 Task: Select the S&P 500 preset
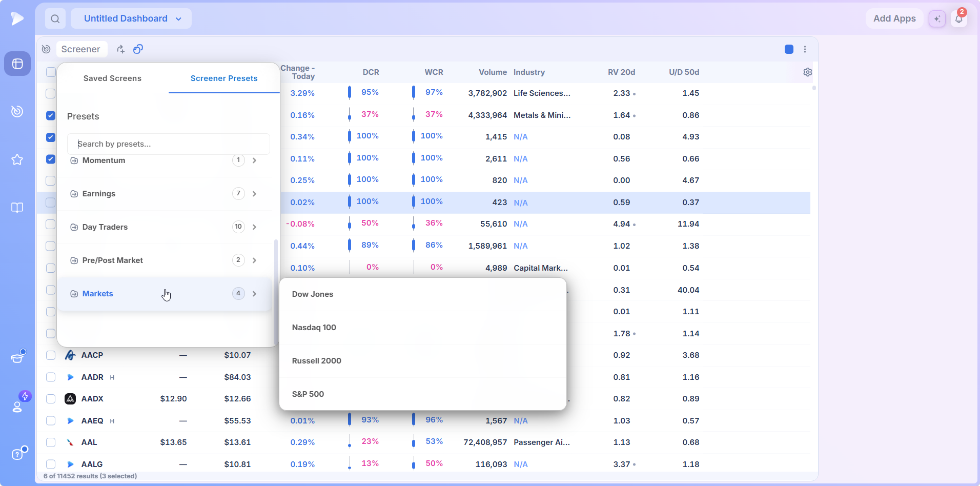point(423,394)
